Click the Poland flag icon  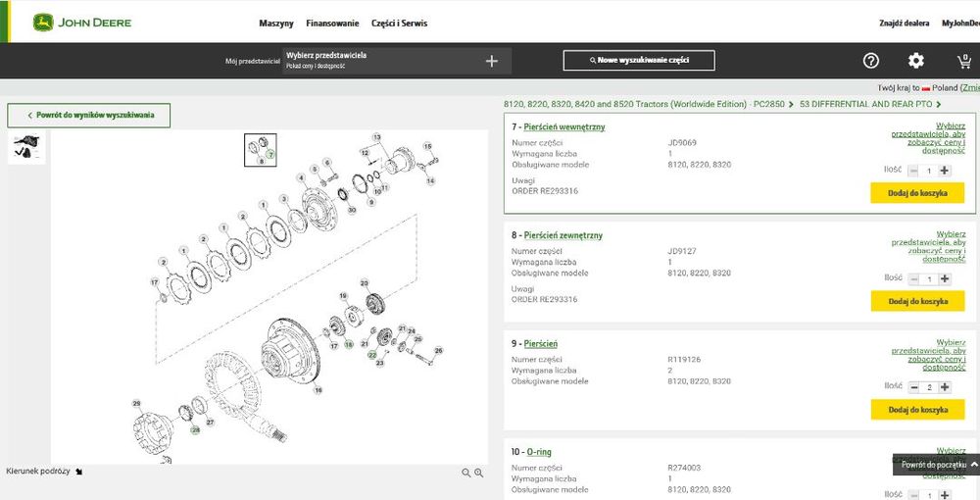[926, 89]
